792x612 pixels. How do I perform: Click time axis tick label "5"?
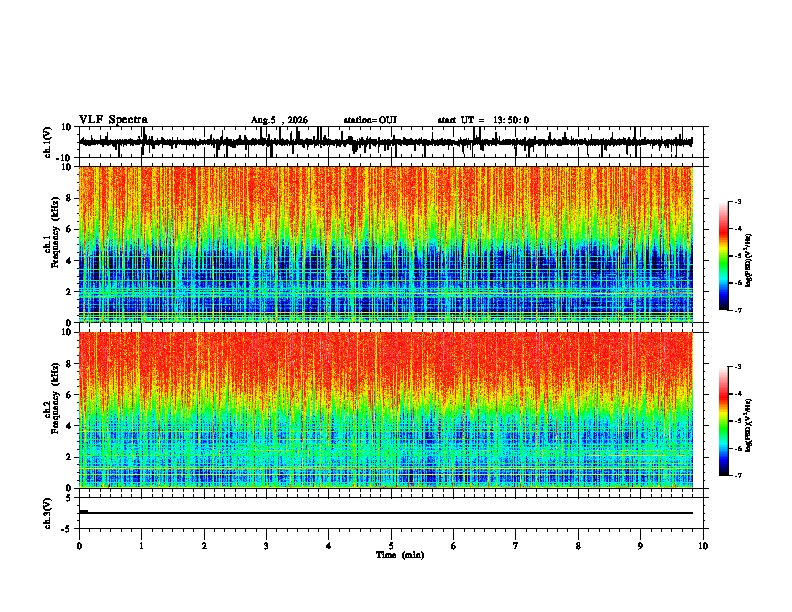tap(391, 546)
